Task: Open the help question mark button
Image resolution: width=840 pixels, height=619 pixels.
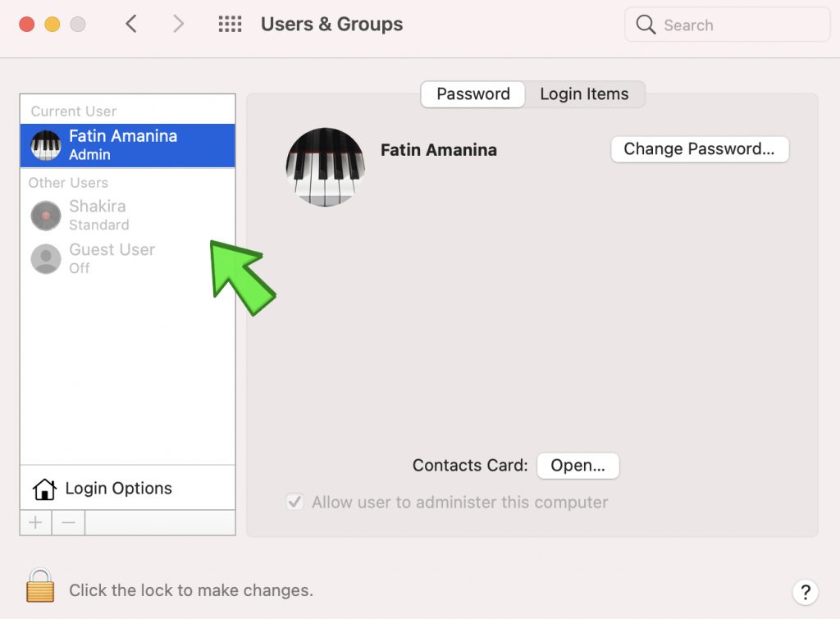Action: pos(806,592)
